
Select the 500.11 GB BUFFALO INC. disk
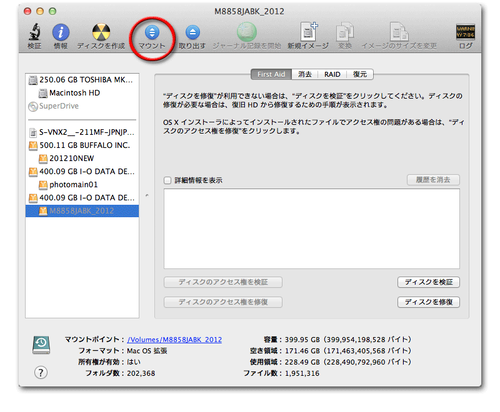[82, 145]
